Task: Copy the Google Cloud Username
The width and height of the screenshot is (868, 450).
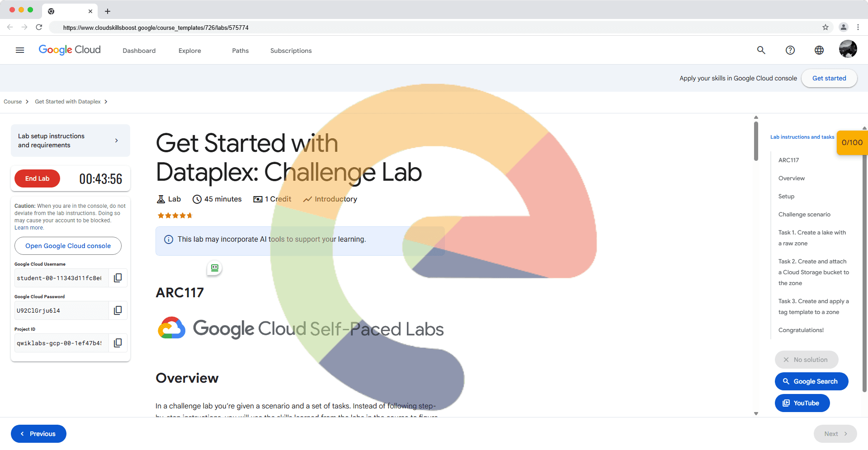Action: [118, 278]
